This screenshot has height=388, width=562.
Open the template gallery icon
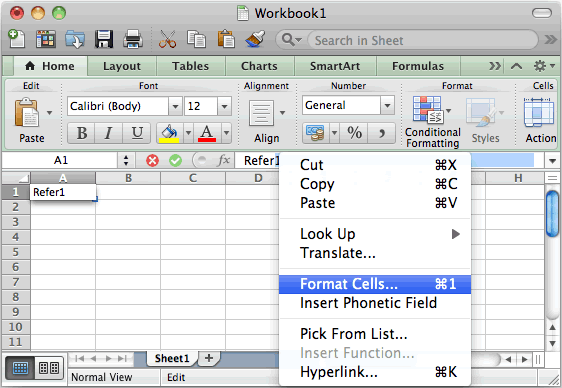pyautogui.click(x=46, y=39)
